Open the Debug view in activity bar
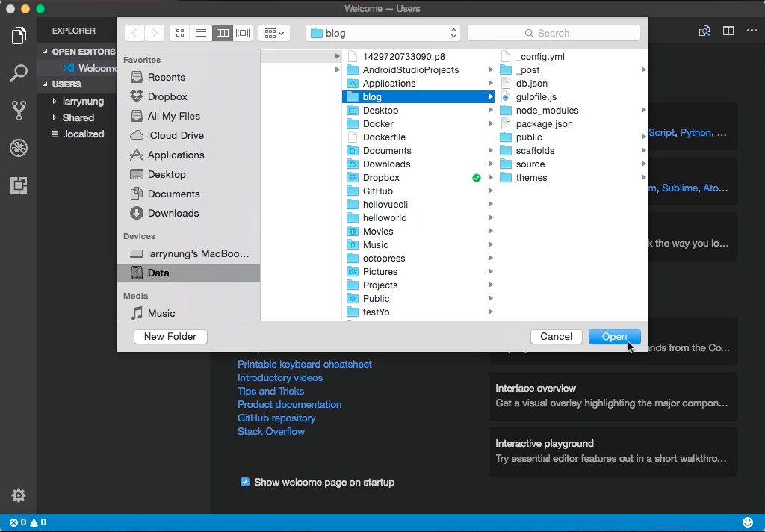Viewport: 765px width, 532px height. coord(19,148)
